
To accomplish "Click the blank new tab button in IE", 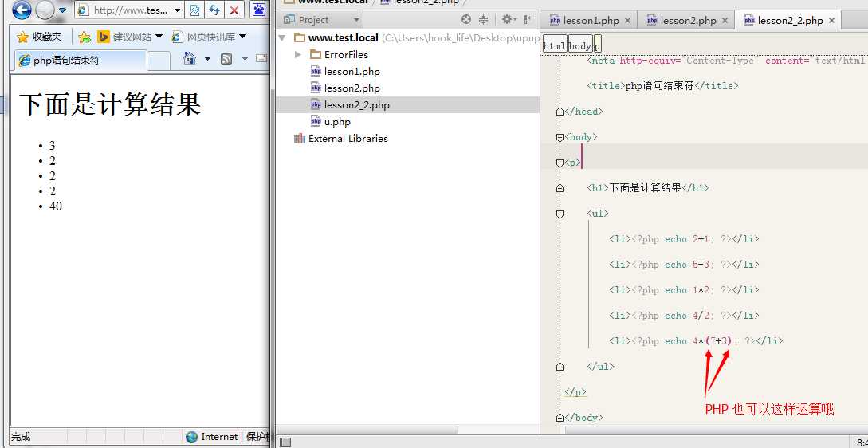I will (159, 61).
